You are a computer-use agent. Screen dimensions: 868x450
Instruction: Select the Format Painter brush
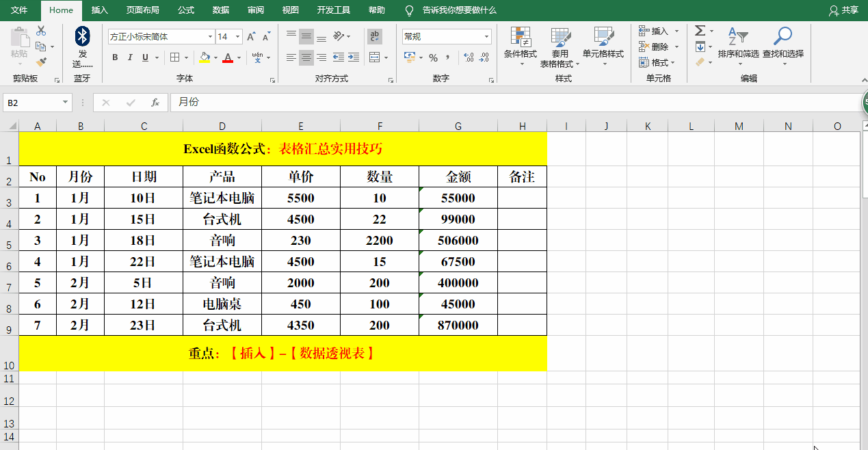click(41, 62)
